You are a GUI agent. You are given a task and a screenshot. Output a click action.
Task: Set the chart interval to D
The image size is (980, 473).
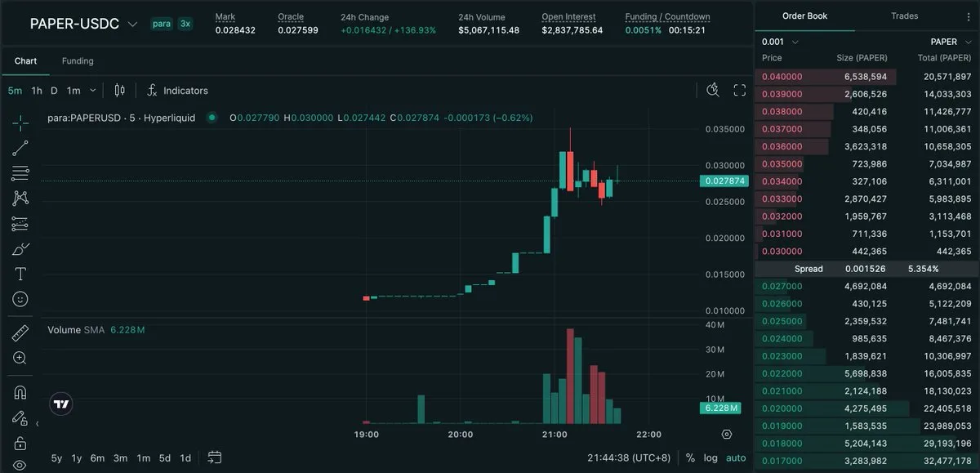tap(54, 91)
